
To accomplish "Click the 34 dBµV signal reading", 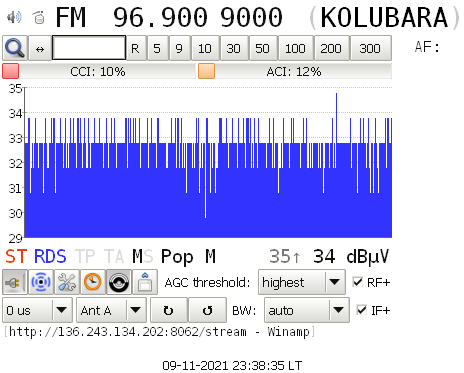I will (351, 257).
